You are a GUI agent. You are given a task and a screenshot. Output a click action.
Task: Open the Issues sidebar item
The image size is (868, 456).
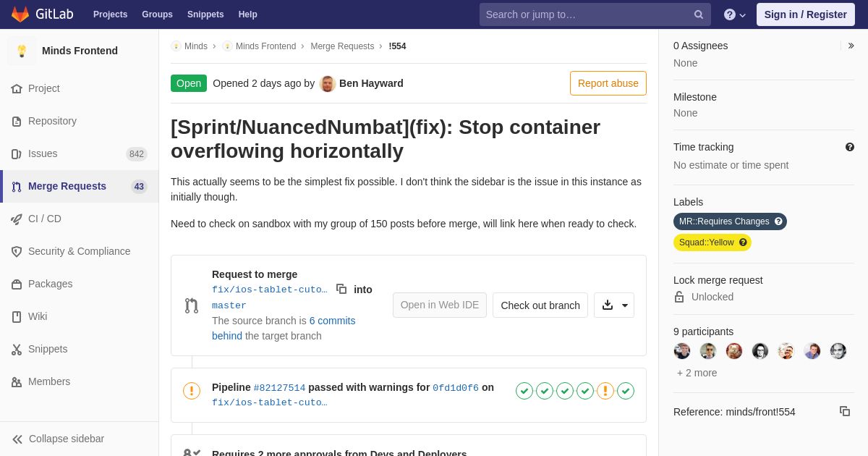pyautogui.click(x=43, y=153)
